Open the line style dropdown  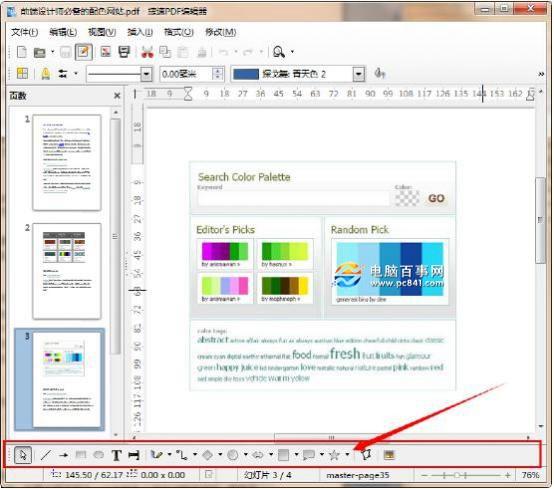pos(146,74)
